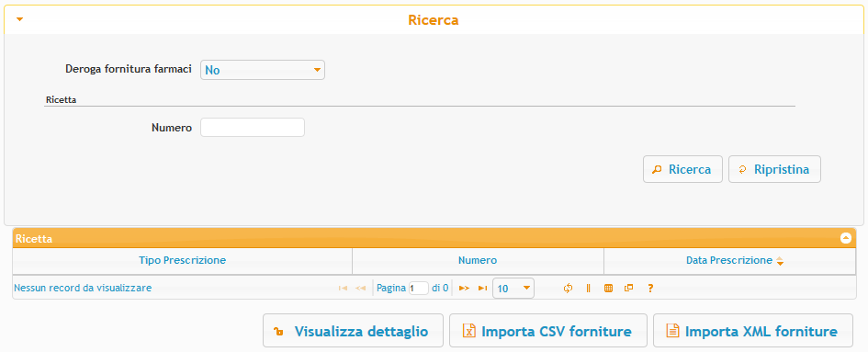Focus the Numero ricetta input field
Screen dimensions: 868x352
[x=253, y=128]
